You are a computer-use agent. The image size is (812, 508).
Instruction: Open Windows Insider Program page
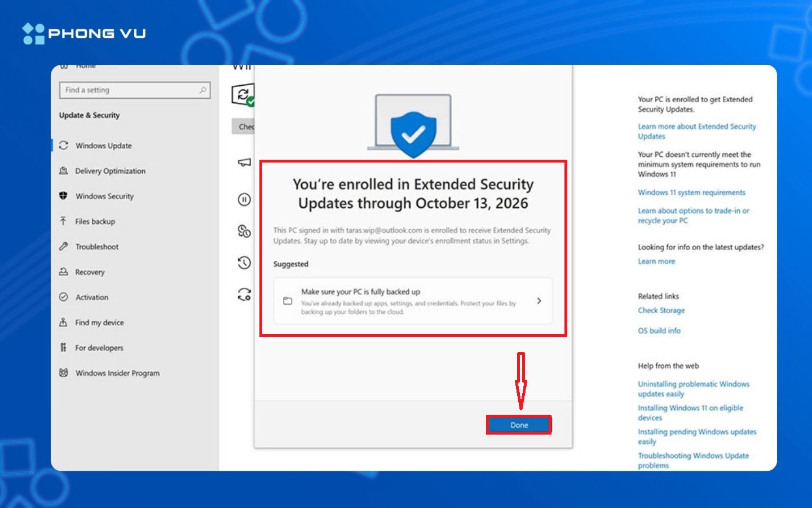(x=118, y=373)
